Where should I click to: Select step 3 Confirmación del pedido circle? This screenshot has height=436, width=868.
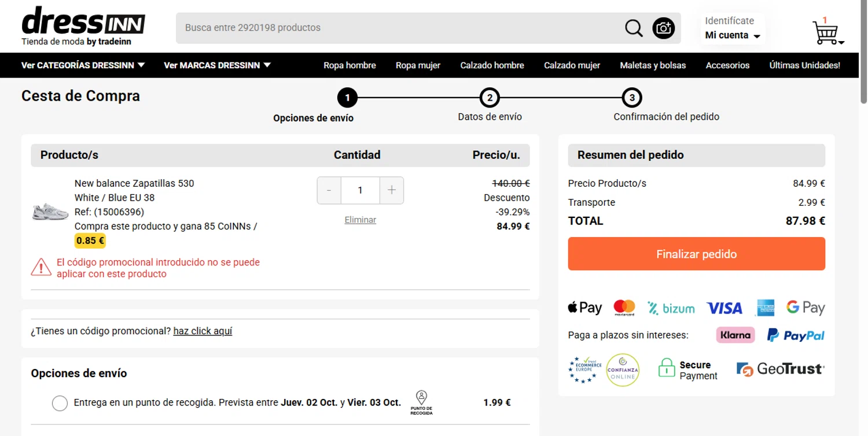click(632, 98)
